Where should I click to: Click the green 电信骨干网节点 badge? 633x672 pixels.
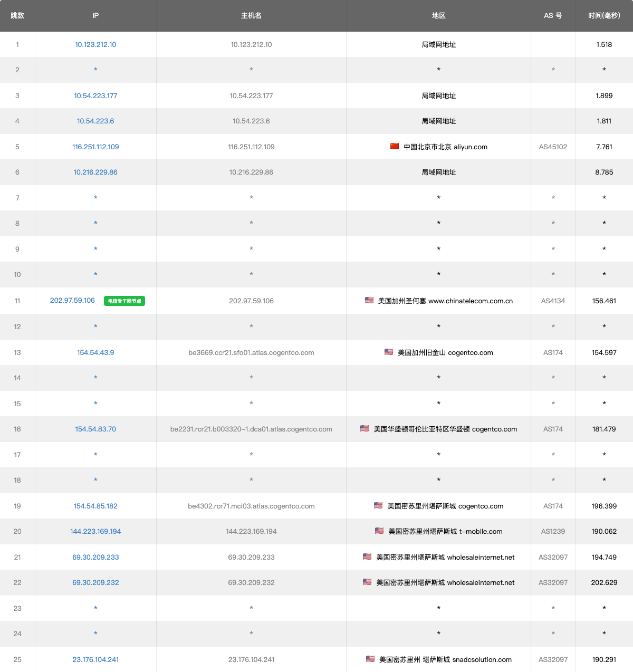pyautogui.click(x=124, y=301)
